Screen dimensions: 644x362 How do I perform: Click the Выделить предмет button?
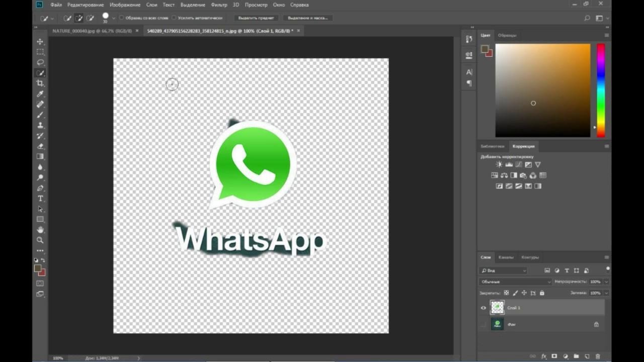click(256, 18)
